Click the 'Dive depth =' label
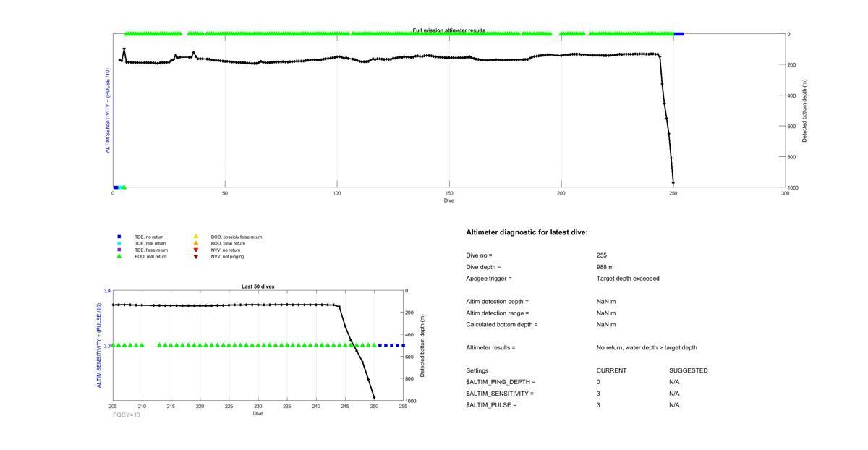This screenshot has height=450, width=868. coord(484,267)
